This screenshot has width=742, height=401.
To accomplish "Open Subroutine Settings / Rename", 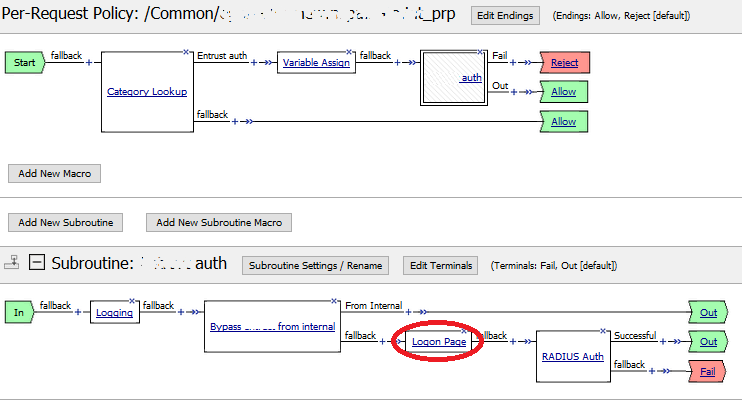I will [x=316, y=266].
